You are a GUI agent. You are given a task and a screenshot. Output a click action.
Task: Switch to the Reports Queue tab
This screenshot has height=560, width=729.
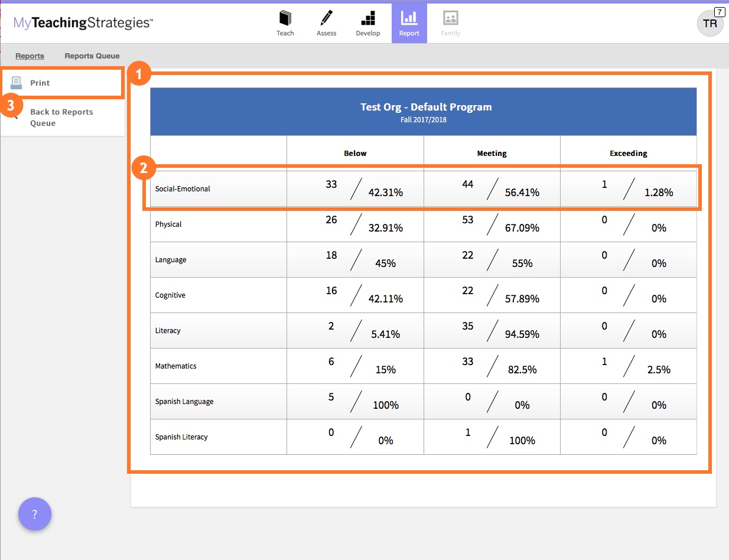[92, 56]
